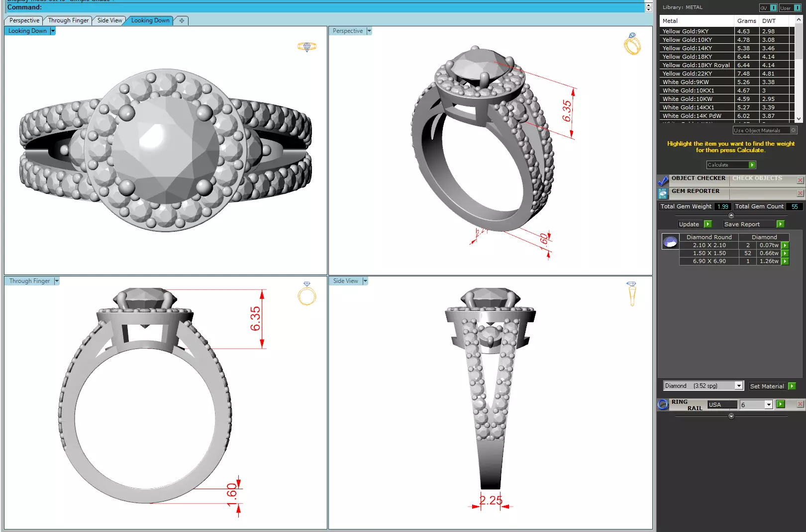
Task: Switch to the Through Finger tab
Action: (x=68, y=20)
